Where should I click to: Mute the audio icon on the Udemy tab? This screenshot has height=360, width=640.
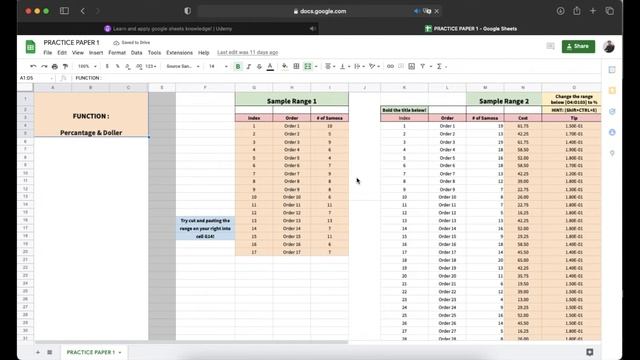(312, 29)
